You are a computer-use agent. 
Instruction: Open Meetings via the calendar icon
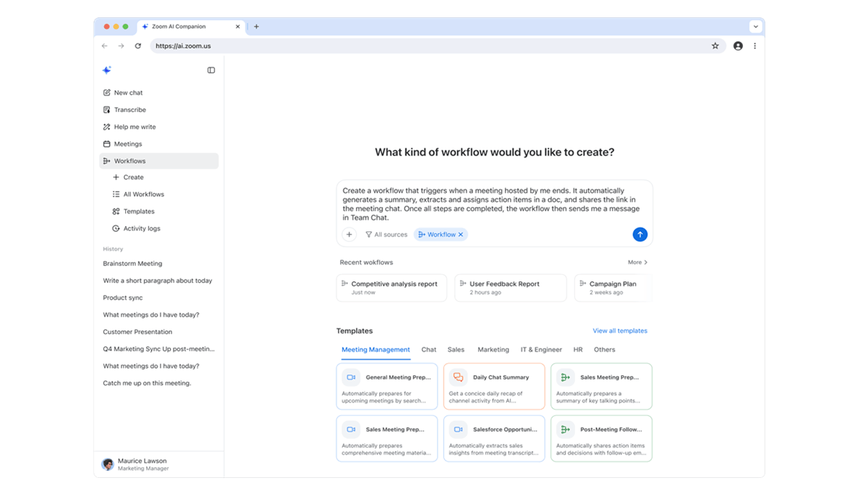(106, 144)
